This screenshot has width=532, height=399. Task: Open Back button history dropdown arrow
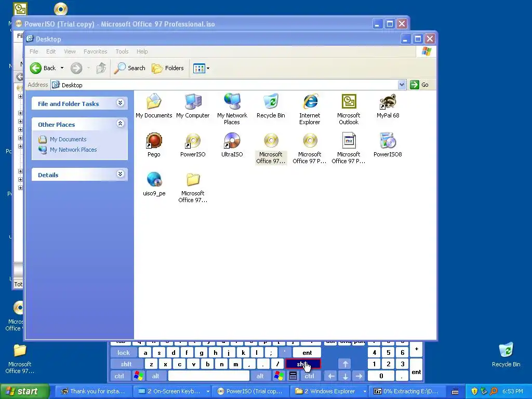coord(62,68)
